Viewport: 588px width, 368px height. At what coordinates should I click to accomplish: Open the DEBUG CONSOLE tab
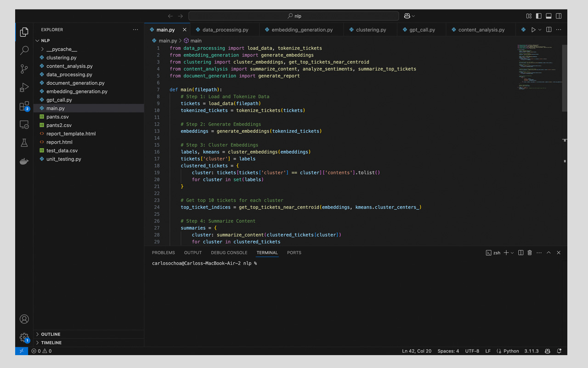pos(229,253)
